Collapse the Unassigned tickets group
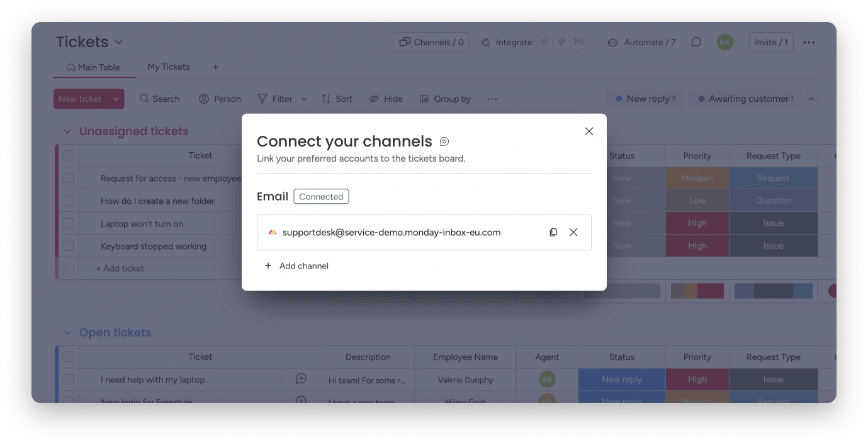Image resolution: width=868 pixels, height=444 pixels. click(67, 131)
